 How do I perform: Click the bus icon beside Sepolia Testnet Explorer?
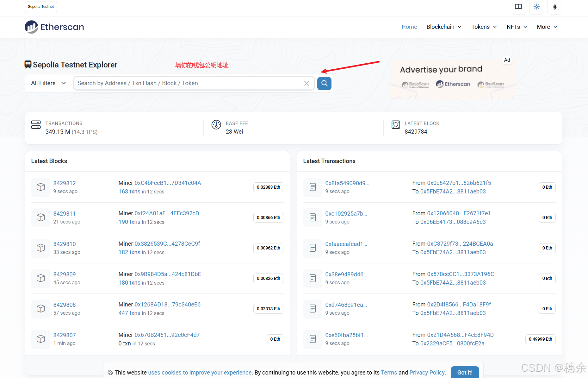pyautogui.click(x=28, y=65)
